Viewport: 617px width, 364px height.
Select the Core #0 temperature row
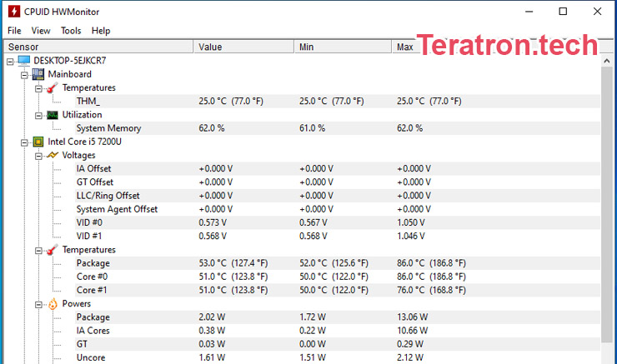point(338,277)
